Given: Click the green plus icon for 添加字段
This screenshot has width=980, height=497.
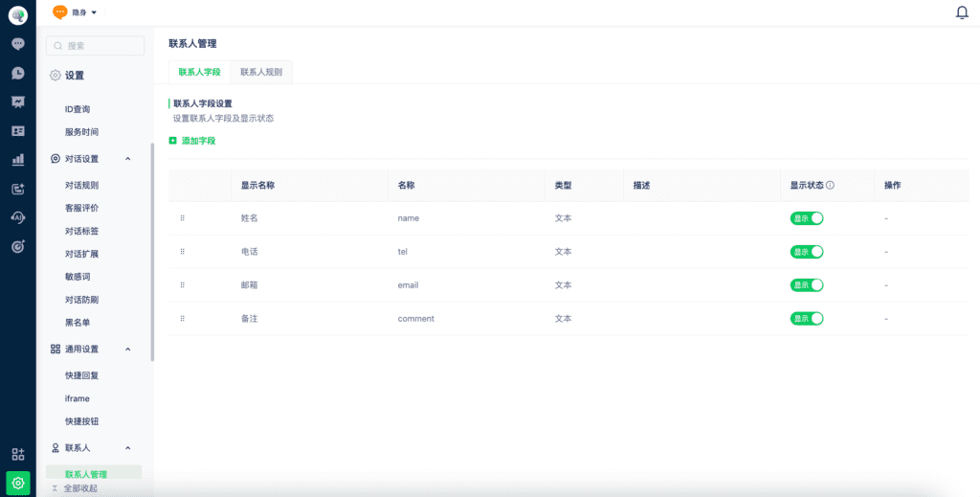Looking at the screenshot, I should pyautogui.click(x=173, y=141).
